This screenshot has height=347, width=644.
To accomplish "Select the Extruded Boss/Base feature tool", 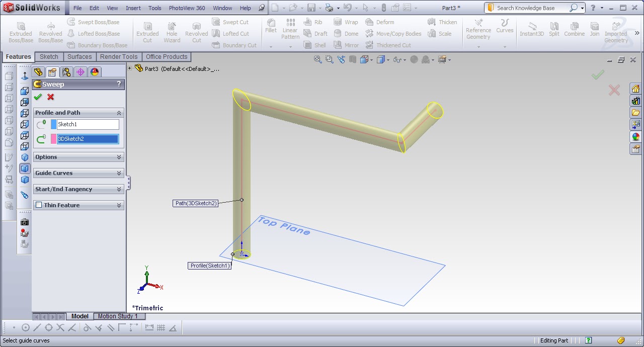I will [20, 31].
